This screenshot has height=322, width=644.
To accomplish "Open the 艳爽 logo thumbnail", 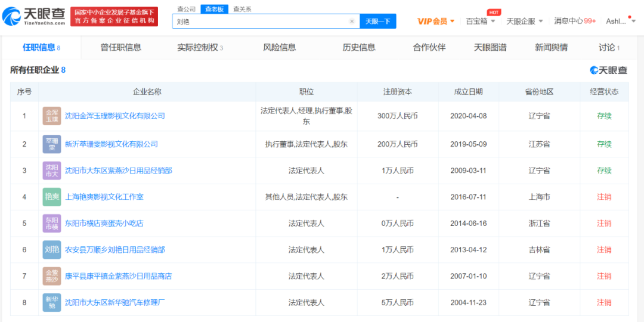I will pyautogui.click(x=52, y=197).
